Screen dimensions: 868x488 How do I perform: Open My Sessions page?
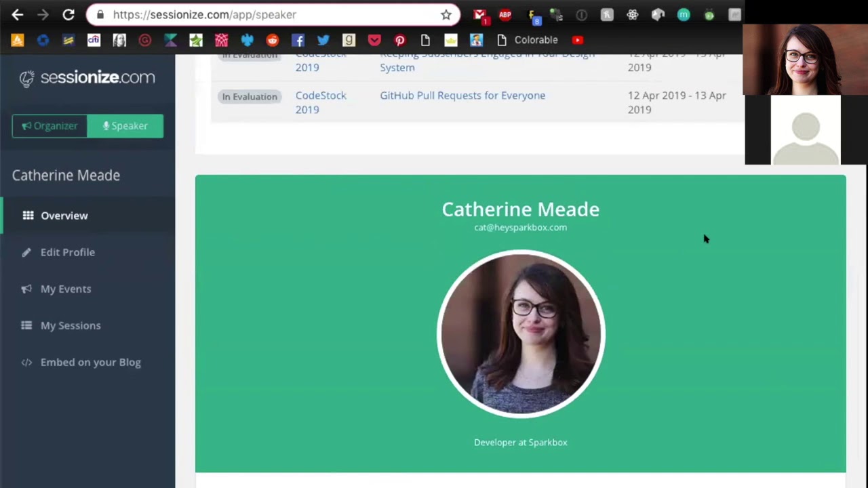[70, 325]
